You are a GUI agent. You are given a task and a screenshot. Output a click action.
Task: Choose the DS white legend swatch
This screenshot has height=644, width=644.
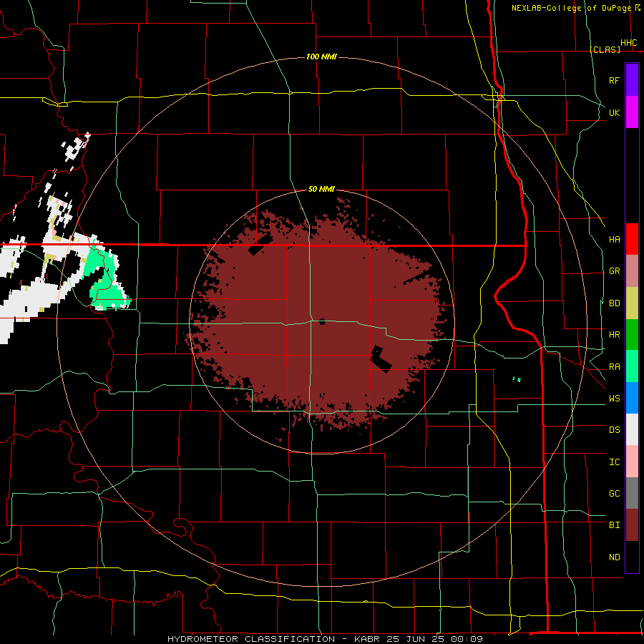632,429
